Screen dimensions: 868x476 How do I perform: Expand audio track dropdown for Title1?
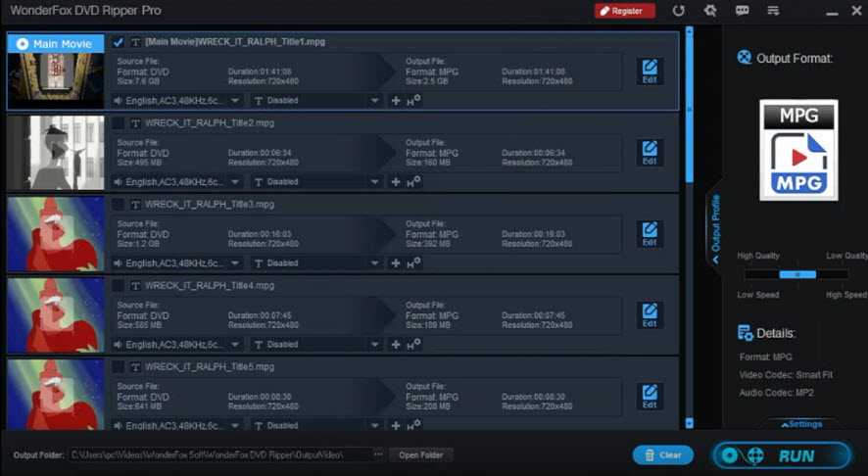[x=235, y=101]
